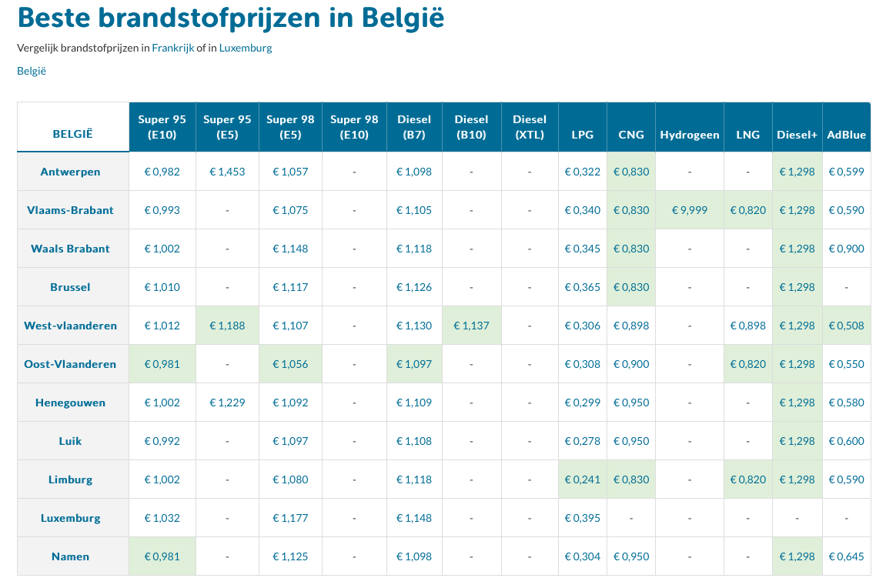Open the Henegouwen province link
This screenshot has height=588, width=886.
[x=70, y=403]
